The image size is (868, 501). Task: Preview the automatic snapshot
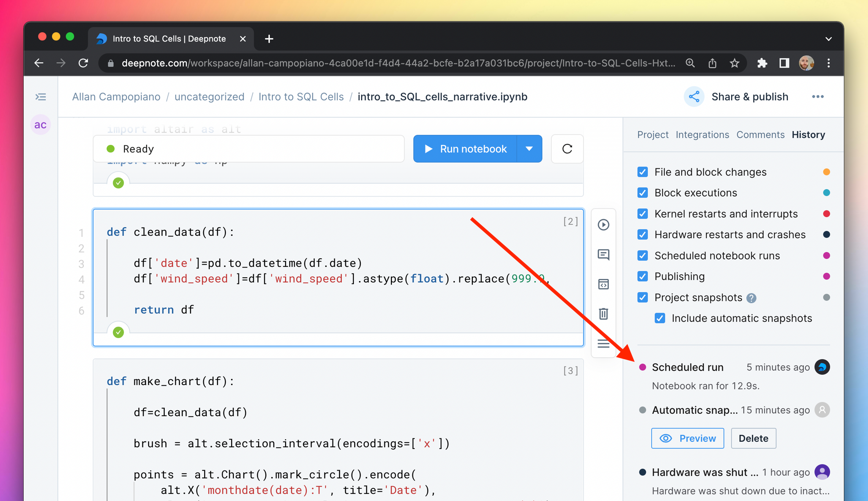pos(687,438)
